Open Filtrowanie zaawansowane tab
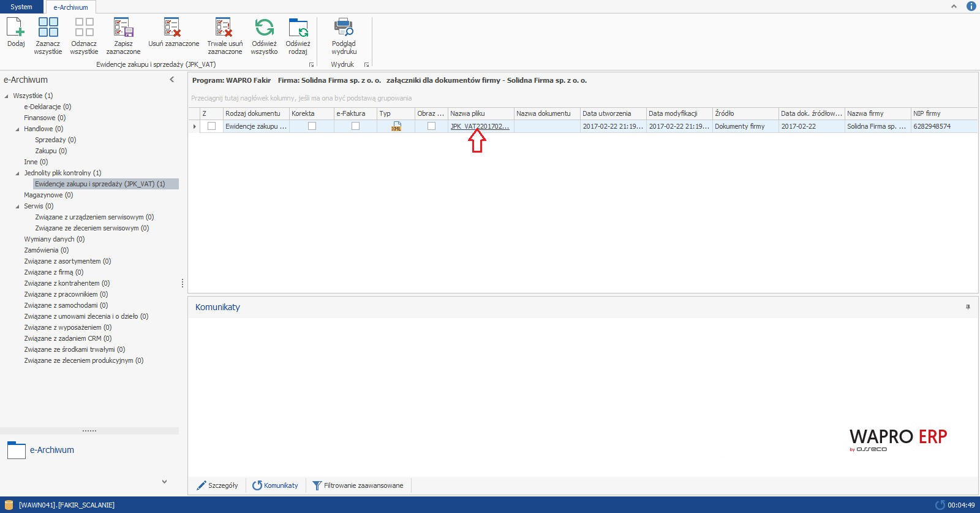The image size is (980, 513). [358, 485]
